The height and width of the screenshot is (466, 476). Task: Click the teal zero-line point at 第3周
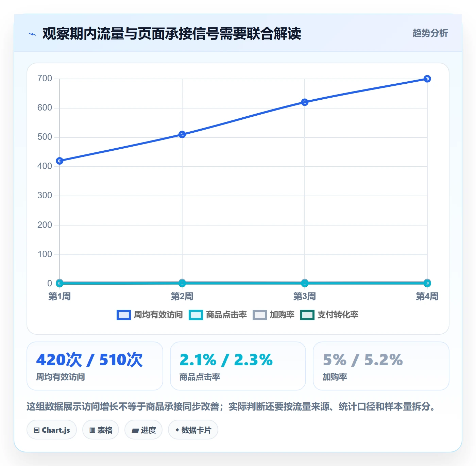tap(305, 283)
